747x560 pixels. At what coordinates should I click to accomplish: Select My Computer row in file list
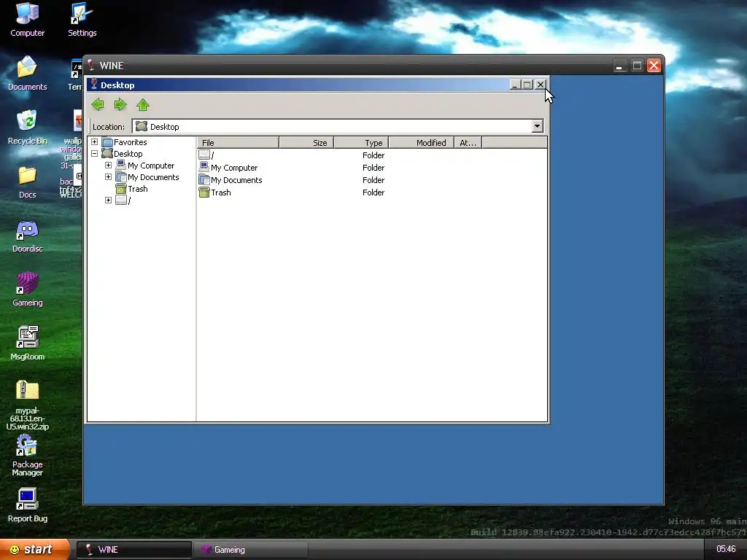click(371, 168)
